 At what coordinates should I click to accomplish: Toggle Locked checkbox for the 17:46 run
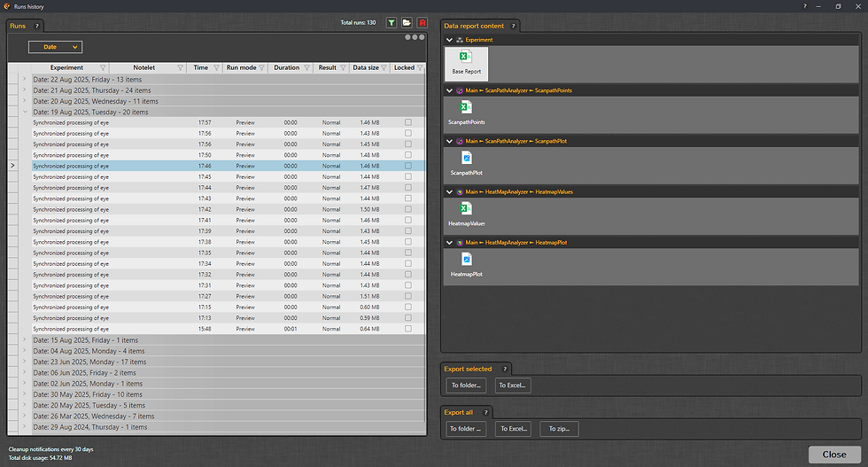point(408,166)
